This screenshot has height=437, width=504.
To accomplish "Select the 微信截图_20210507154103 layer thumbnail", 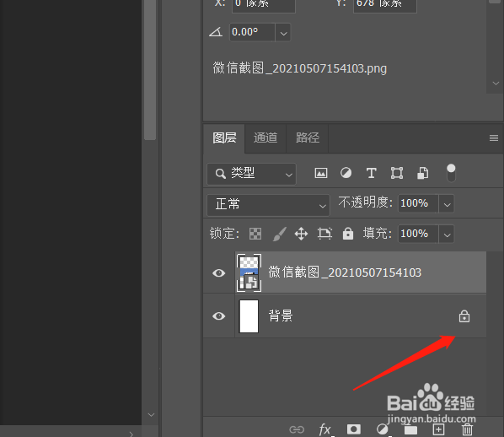I will 249,272.
